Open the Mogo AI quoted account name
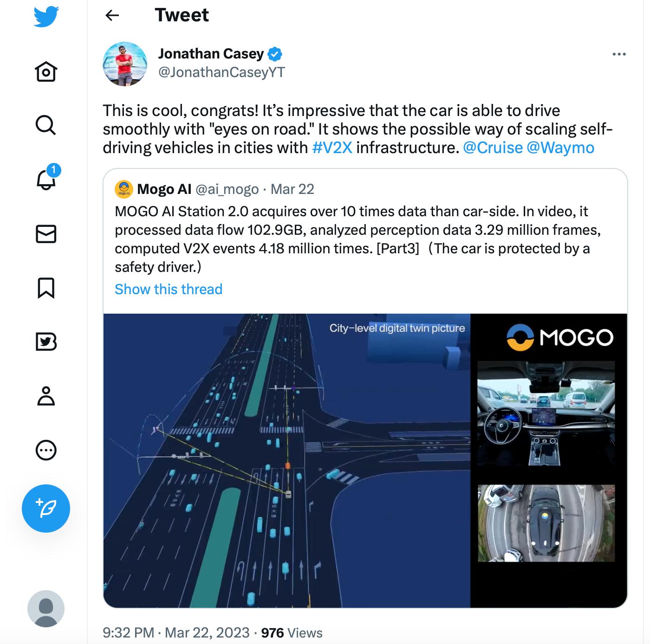This screenshot has width=650, height=644. pos(164,189)
